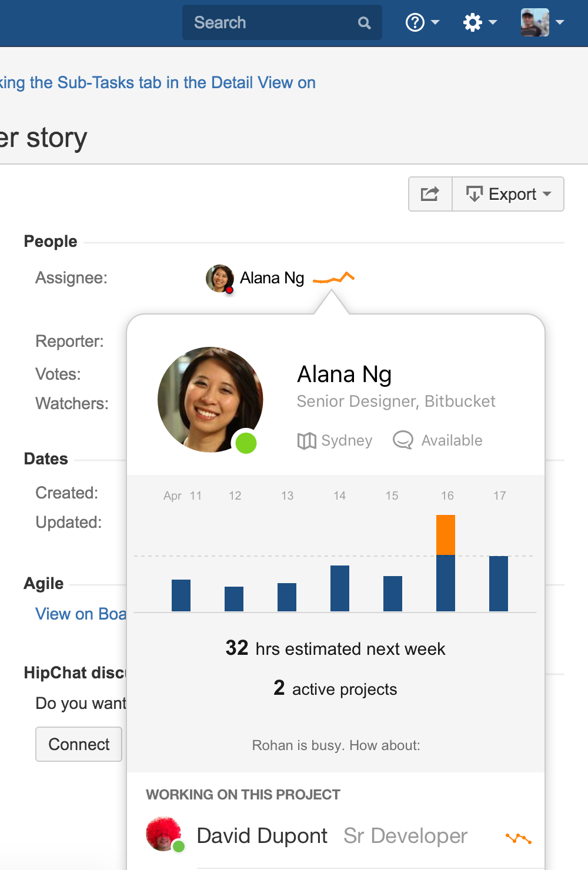
Task: Select the Apr 15 workload bar
Action: [x=393, y=594]
